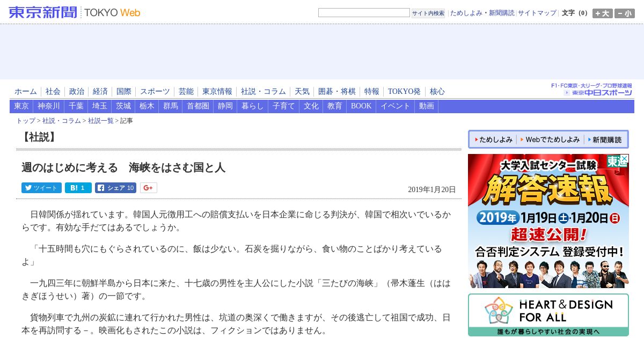Screen dimensions: 644x338
Task: Select 首都圏 in the blue bar
Action: point(198,106)
